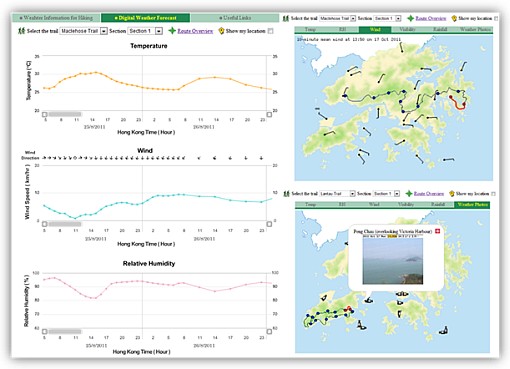Select the RH tab above the wind map
This screenshot has height=369, width=510.
[342, 30]
